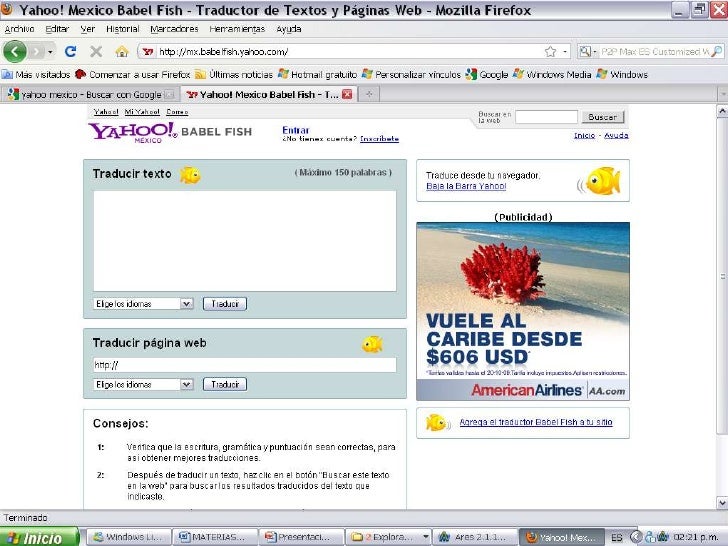The height and width of the screenshot is (546, 728).
Task: Open the Archivo menu
Action: coord(19,29)
